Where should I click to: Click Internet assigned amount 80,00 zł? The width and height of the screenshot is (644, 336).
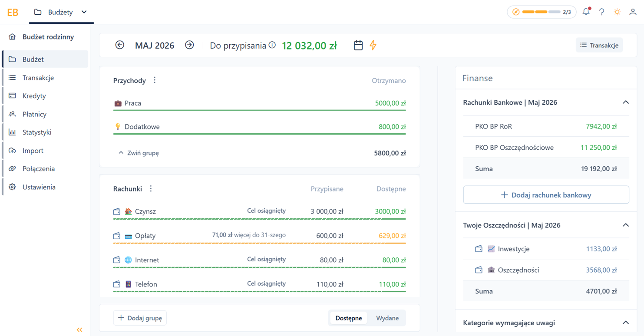(332, 260)
